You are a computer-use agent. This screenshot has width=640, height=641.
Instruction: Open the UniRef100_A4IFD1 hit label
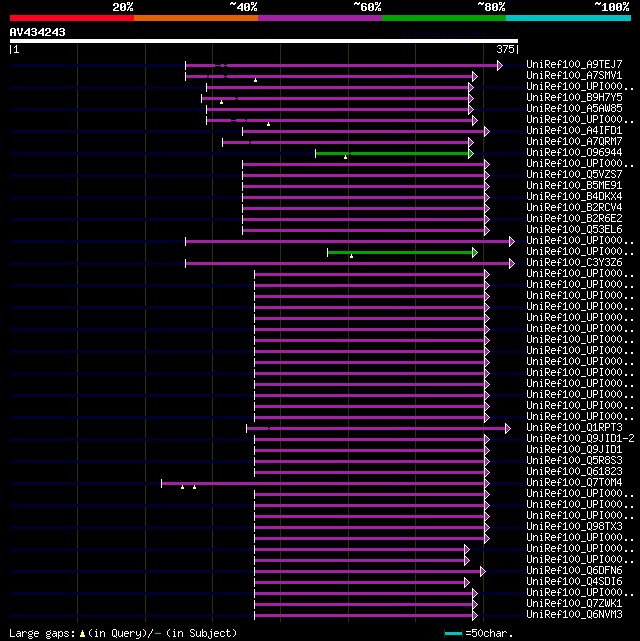574,130
